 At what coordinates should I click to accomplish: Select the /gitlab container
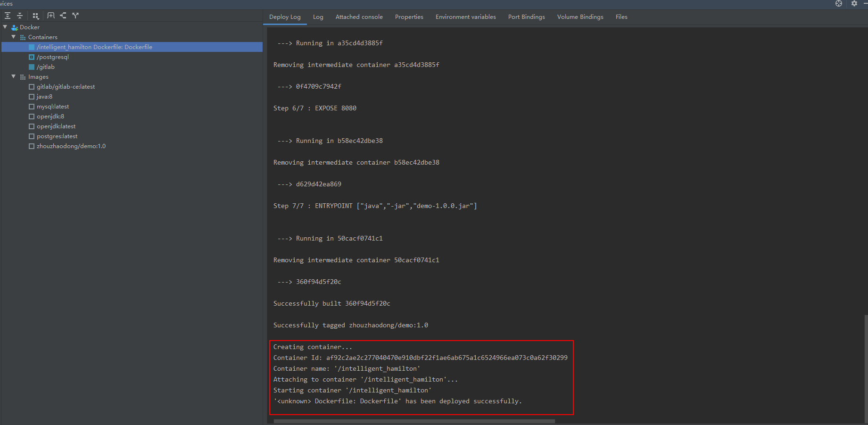(x=46, y=67)
